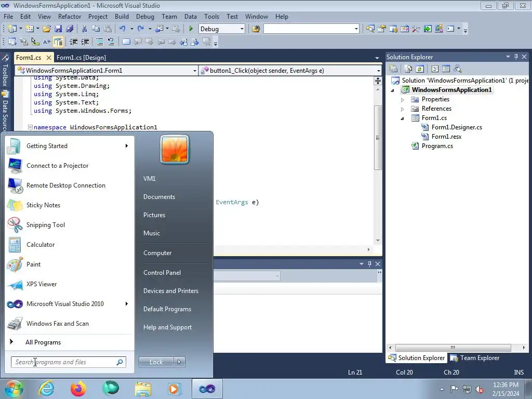Expand the References node in Solution Explorer
532x399 pixels.
[403, 109]
